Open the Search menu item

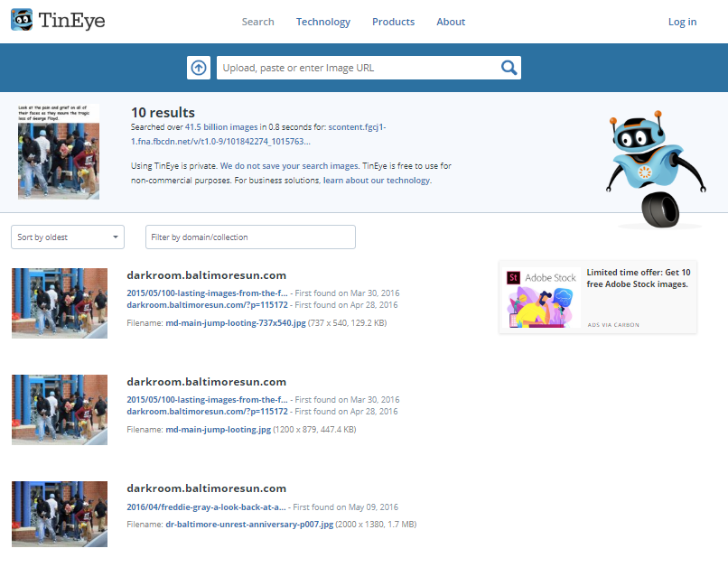point(257,22)
